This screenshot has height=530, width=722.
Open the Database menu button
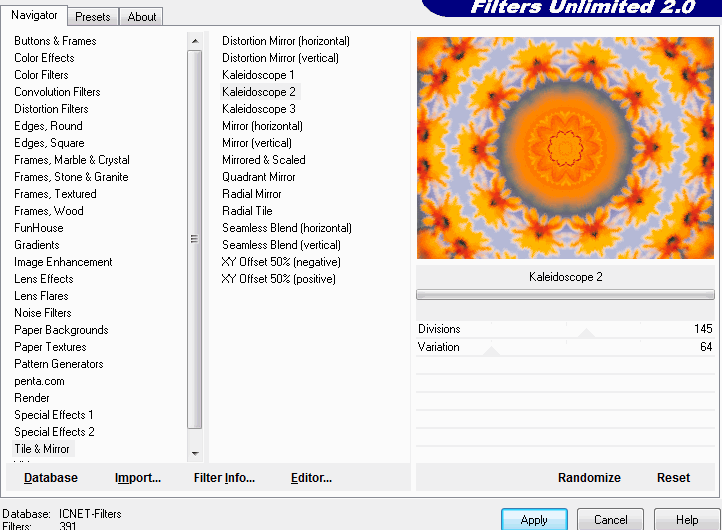[x=50, y=478]
